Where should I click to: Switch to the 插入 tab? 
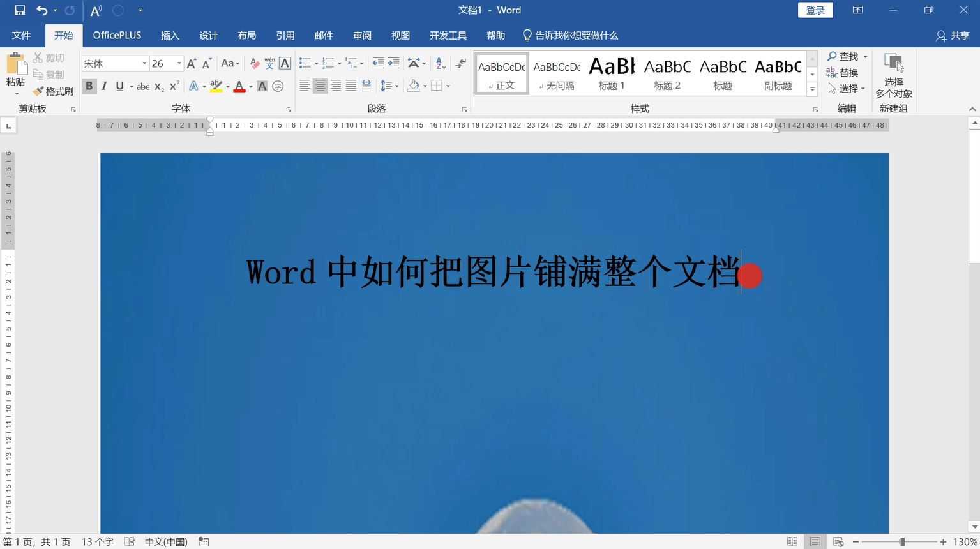click(170, 36)
